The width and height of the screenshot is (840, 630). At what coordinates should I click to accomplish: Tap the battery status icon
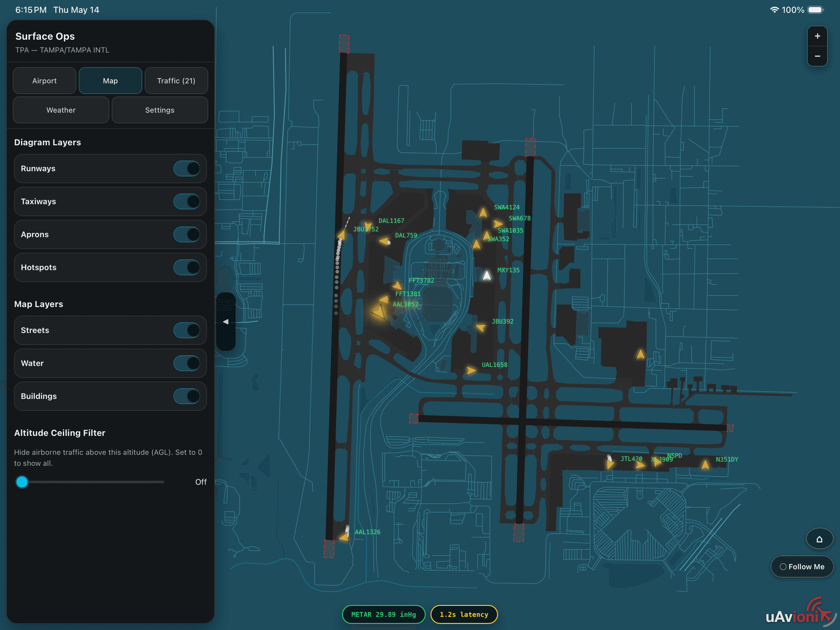(x=815, y=10)
